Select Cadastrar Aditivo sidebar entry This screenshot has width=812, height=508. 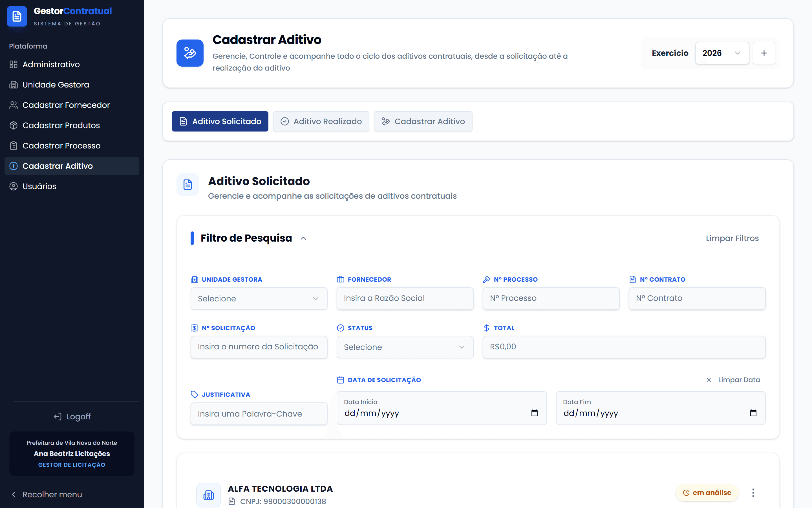click(x=72, y=166)
